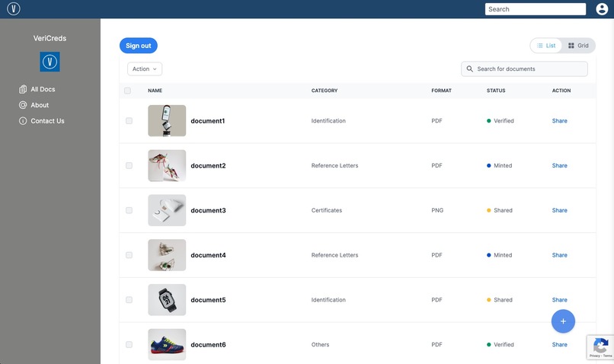Click the All Docs documents icon

23,89
